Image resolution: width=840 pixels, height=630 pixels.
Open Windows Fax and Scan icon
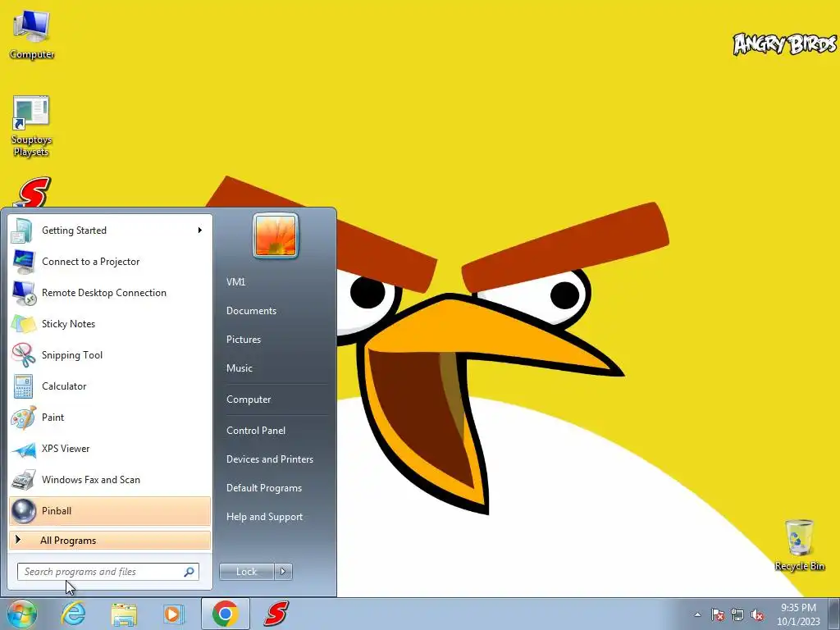point(23,480)
